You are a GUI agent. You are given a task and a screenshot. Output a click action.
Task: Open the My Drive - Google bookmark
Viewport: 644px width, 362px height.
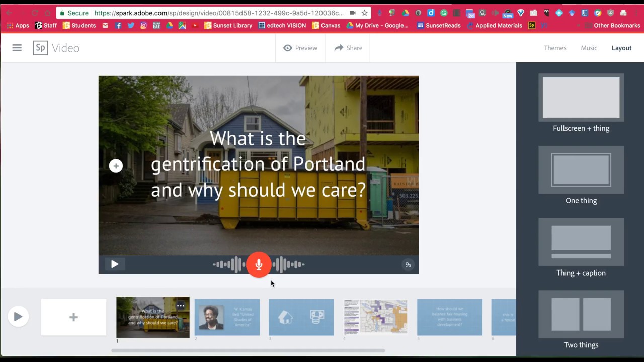377,25
